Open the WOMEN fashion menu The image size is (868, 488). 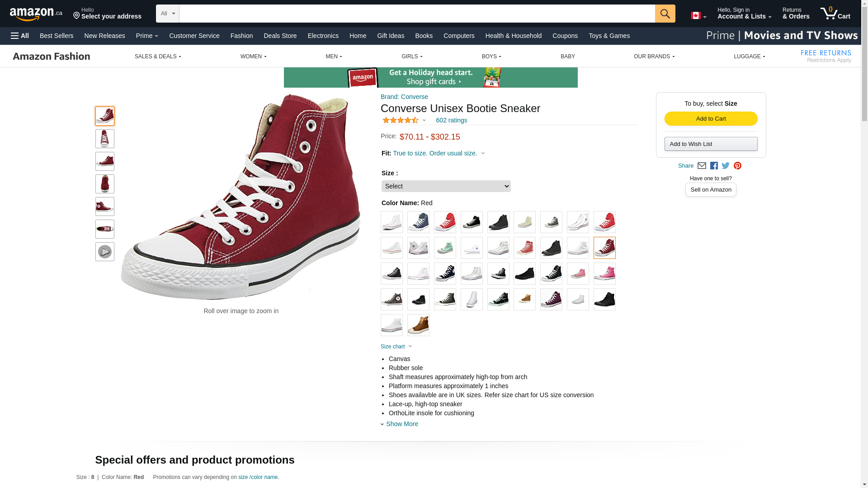coord(253,56)
